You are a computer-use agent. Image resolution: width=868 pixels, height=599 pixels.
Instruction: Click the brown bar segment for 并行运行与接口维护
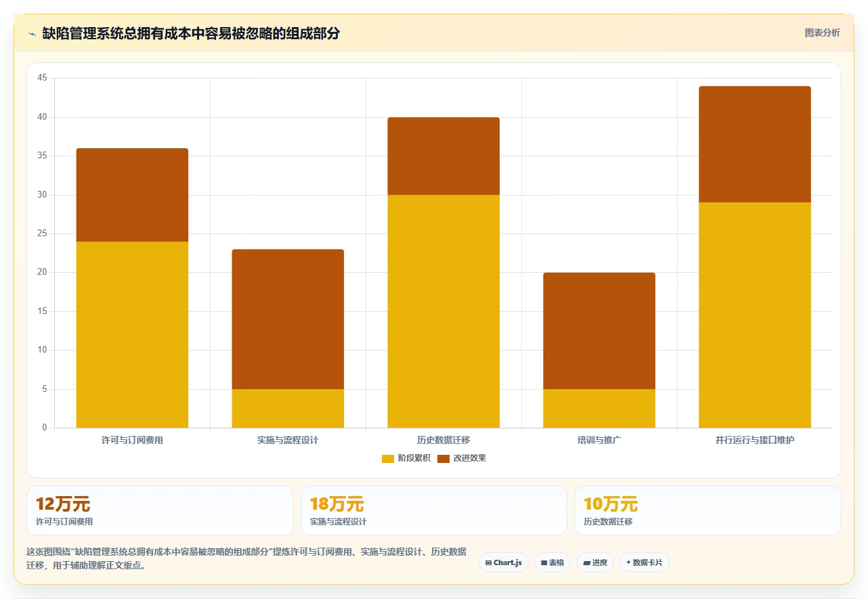755,144
